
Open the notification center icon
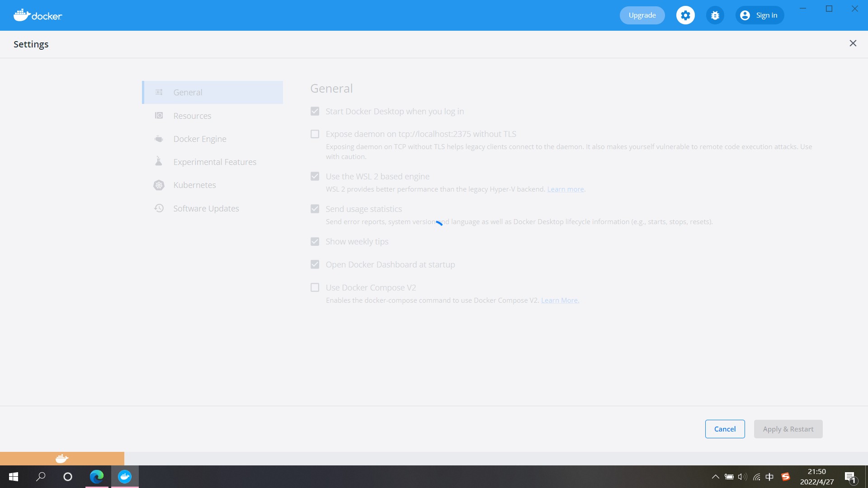pyautogui.click(x=850, y=477)
